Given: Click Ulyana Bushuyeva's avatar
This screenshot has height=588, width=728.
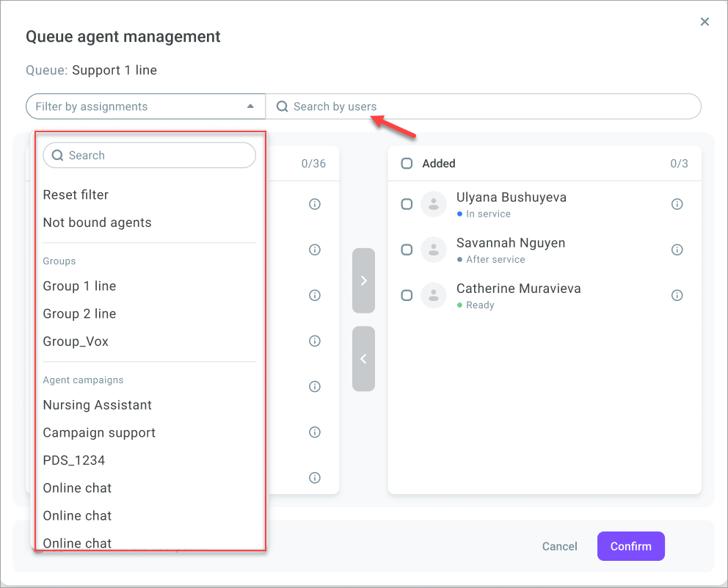Looking at the screenshot, I should 434,204.
